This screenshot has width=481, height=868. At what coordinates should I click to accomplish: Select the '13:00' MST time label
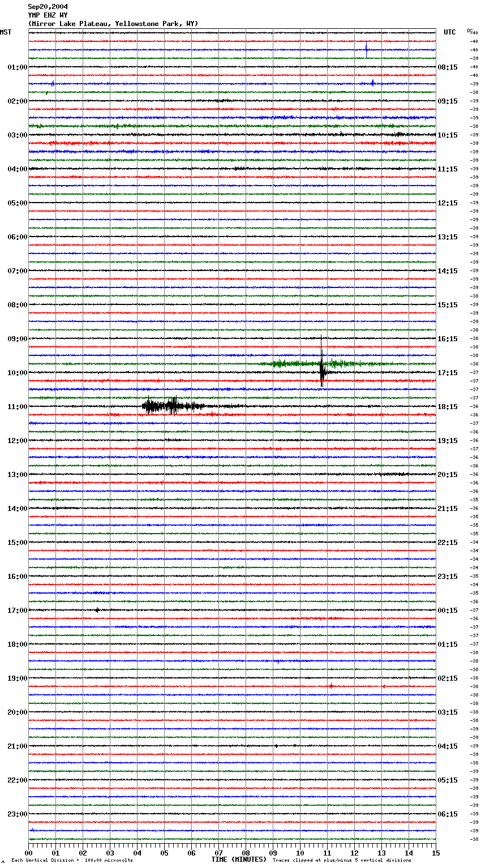18,475
